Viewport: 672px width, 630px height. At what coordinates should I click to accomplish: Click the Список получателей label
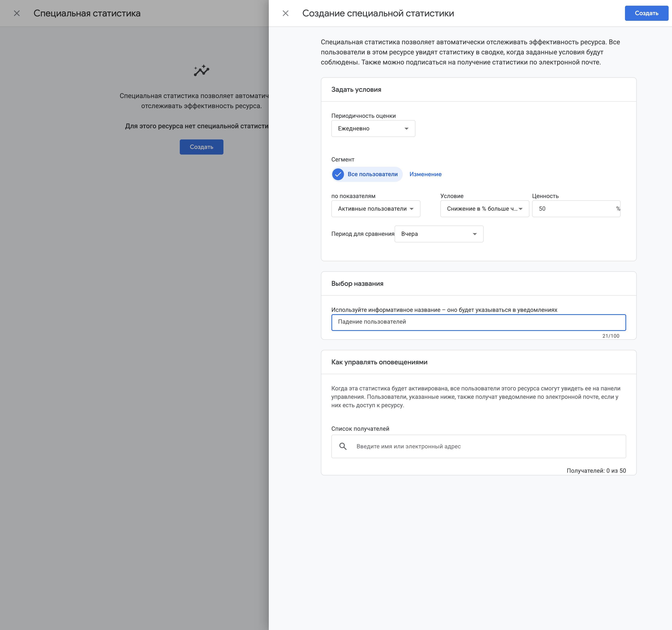coord(360,429)
